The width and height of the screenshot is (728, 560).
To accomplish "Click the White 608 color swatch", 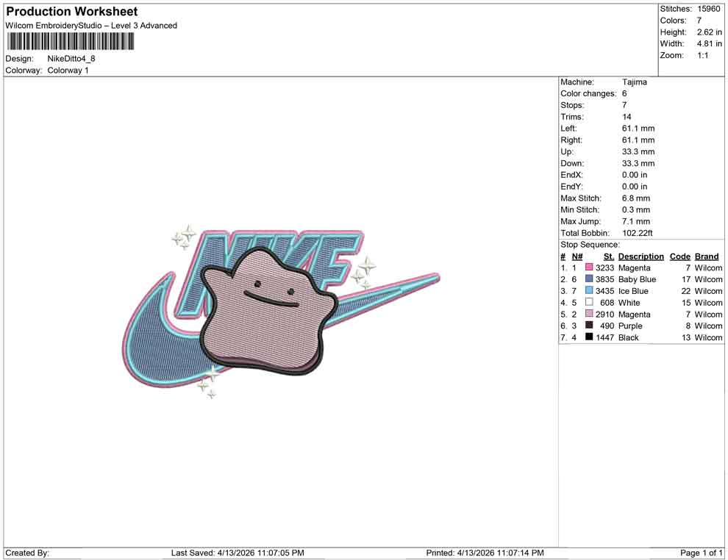I will pos(589,302).
